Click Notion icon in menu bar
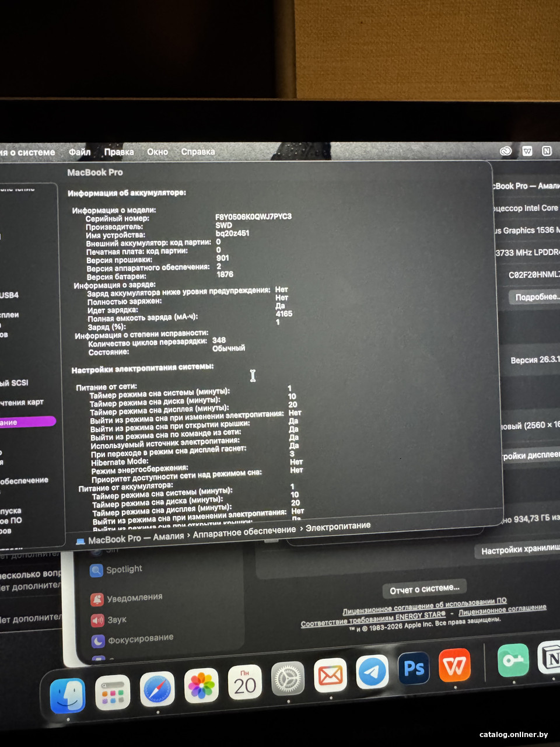Viewport: 560px width, 747px height. pyautogui.click(x=547, y=151)
